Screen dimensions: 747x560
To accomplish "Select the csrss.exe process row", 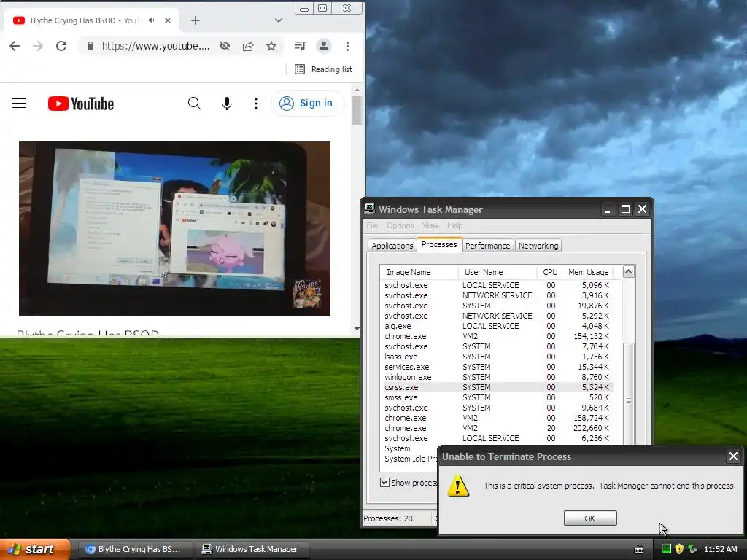I will click(498, 387).
